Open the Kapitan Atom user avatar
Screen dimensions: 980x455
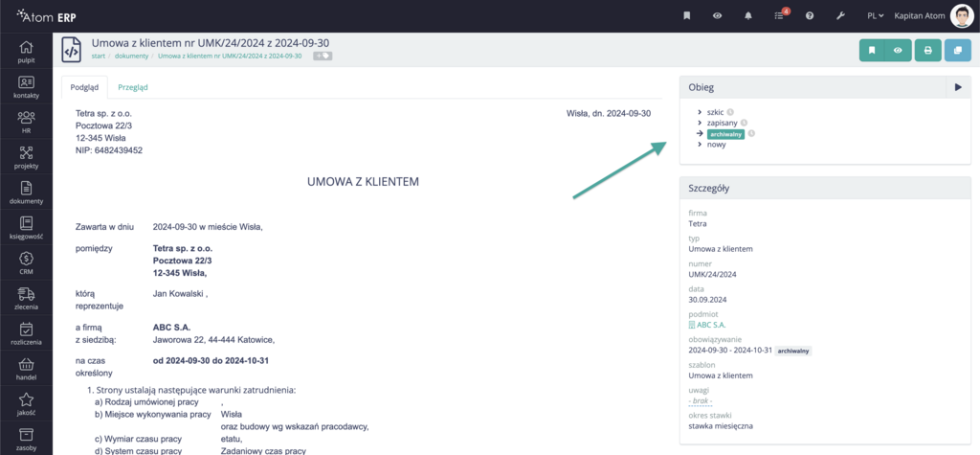click(x=961, y=15)
